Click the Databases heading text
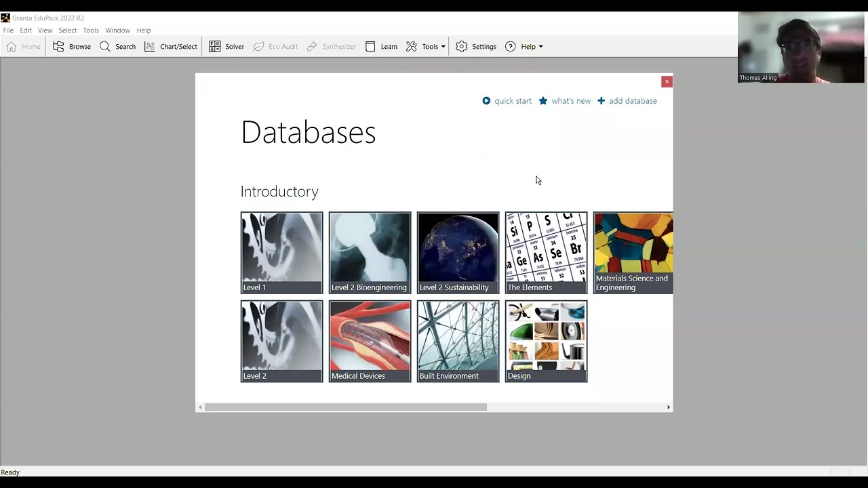This screenshot has height=488, width=868. 309,132
